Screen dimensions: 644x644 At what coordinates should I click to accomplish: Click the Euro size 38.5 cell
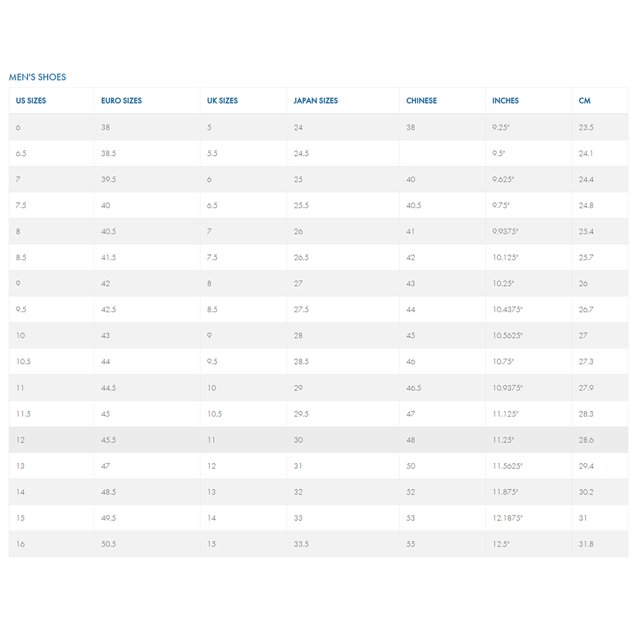tap(147, 153)
